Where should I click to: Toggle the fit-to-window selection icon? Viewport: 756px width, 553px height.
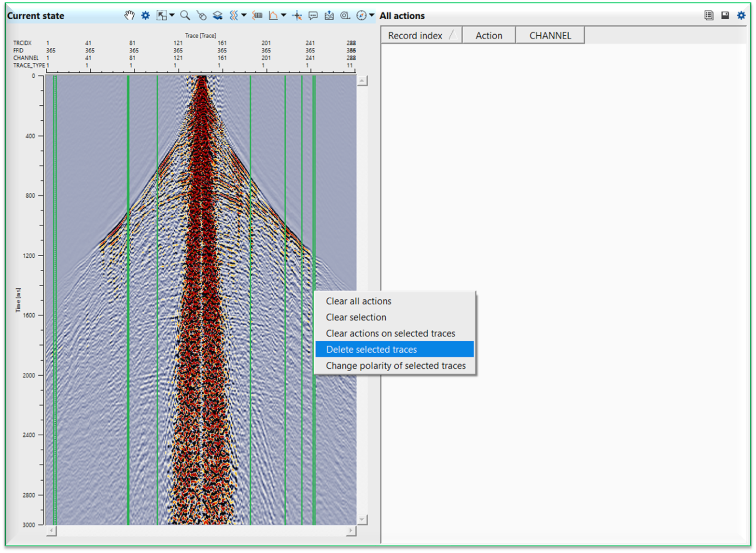tap(161, 15)
